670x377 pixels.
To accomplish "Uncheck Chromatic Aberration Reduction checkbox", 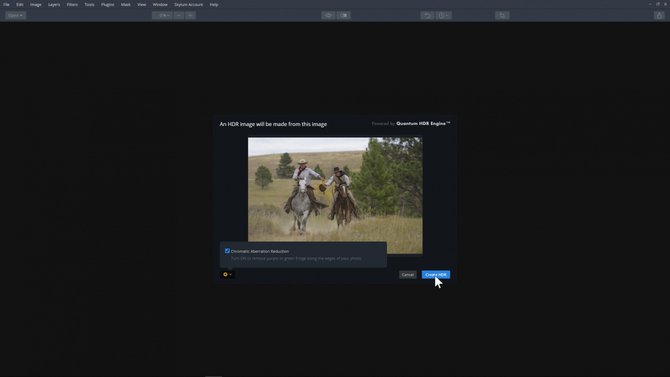I will click(x=227, y=251).
